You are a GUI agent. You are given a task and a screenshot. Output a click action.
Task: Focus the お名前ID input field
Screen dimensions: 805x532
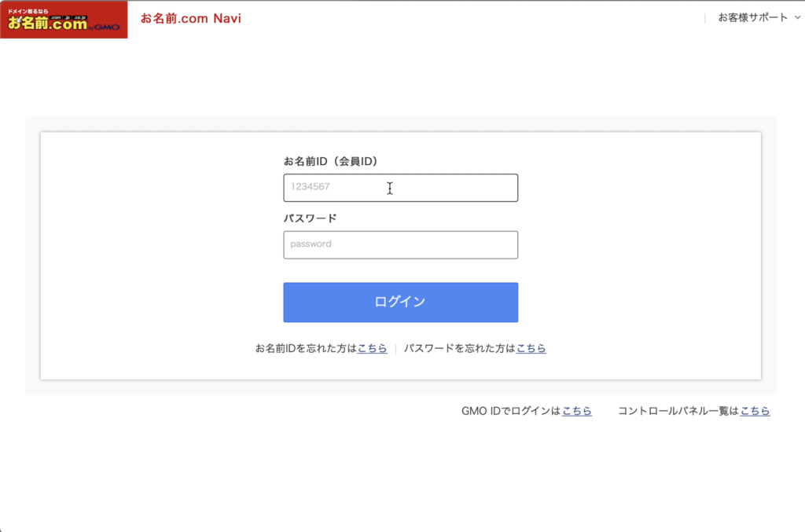(400, 188)
